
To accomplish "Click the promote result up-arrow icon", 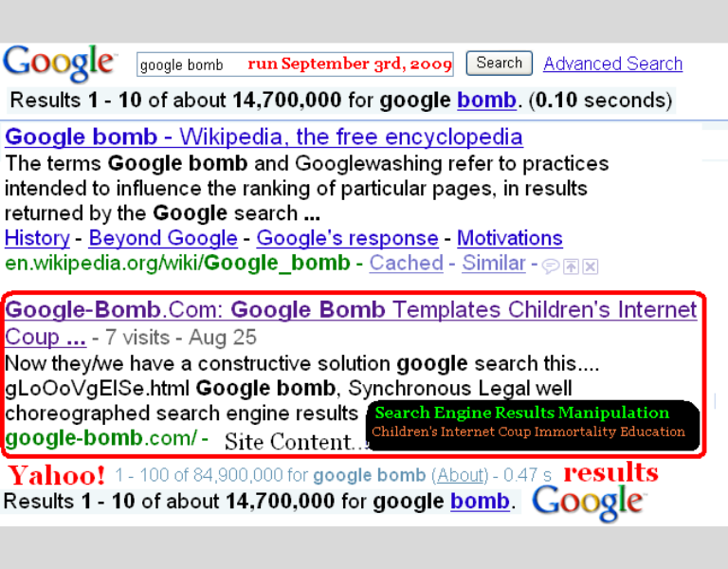I will point(571,266).
